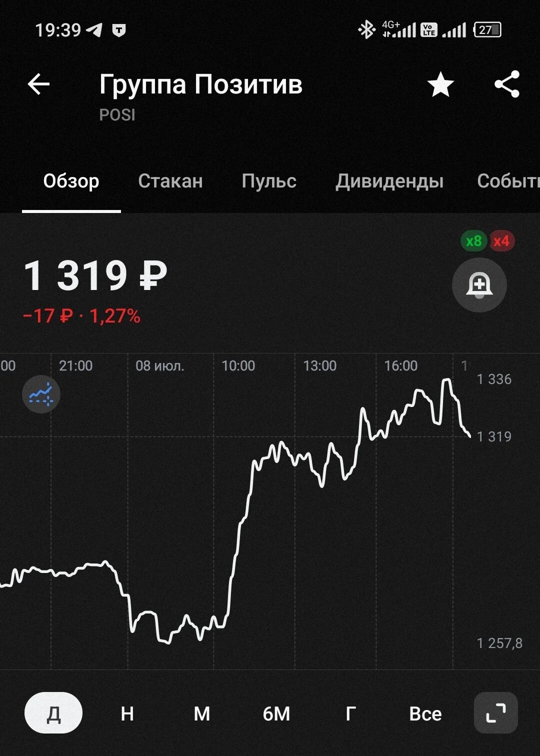The width and height of the screenshot is (540, 756).
Task: Tap the Bluetooth status icon
Action: point(366,29)
